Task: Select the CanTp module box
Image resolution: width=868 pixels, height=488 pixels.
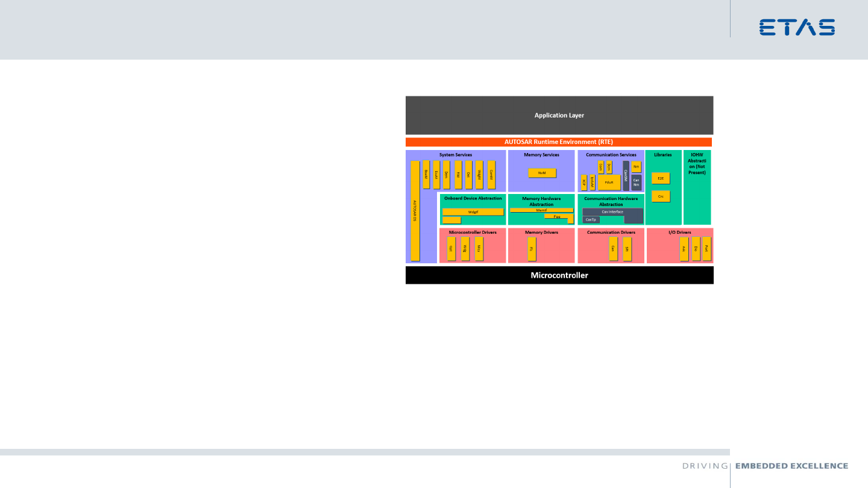Action: 591,220
